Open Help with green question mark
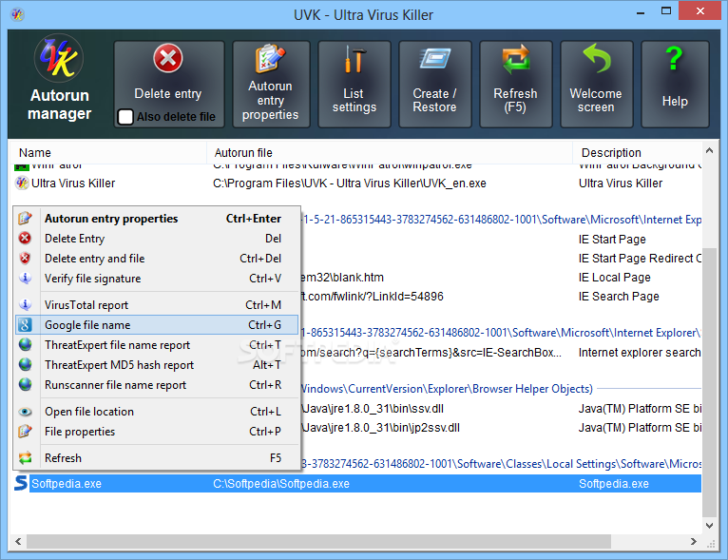 (675, 84)
